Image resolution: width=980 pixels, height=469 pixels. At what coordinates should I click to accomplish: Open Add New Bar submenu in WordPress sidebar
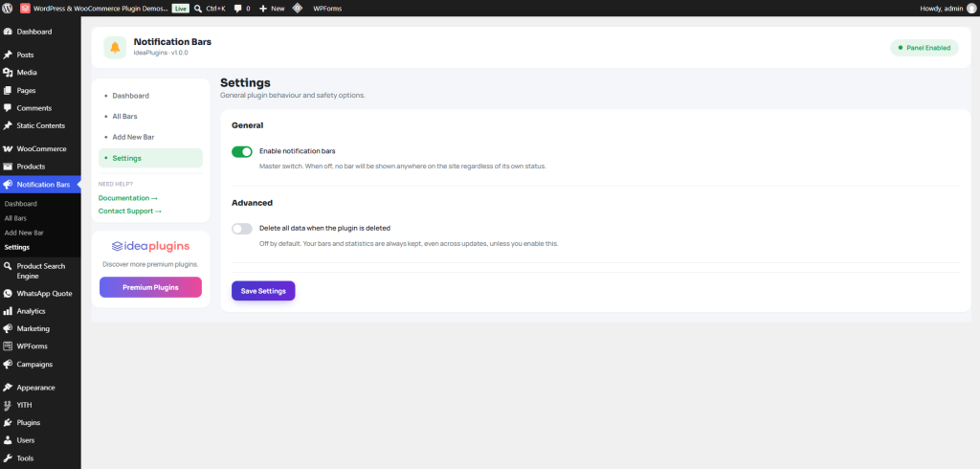[24, 233]
